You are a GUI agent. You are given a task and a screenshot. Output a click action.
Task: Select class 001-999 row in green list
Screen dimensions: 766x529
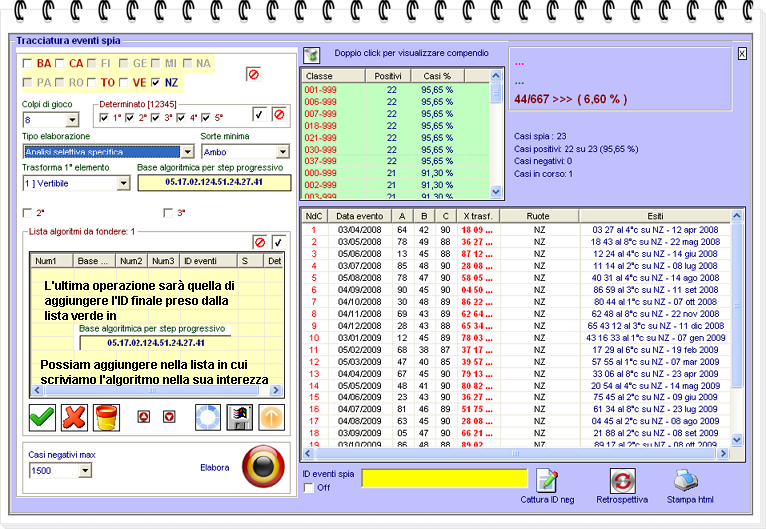tap(320, 89)
